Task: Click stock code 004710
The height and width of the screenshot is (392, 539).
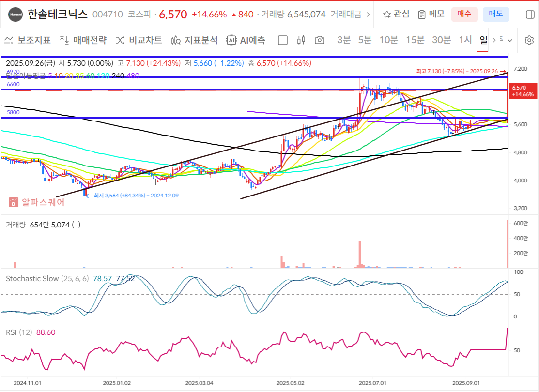Action: click(108, 15)
